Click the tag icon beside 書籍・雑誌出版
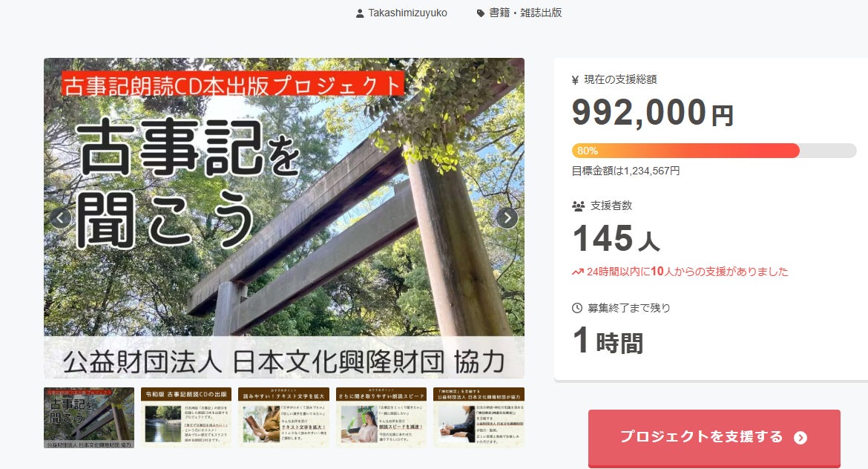This screenshot has width=868, height=469. click(481, 13)
